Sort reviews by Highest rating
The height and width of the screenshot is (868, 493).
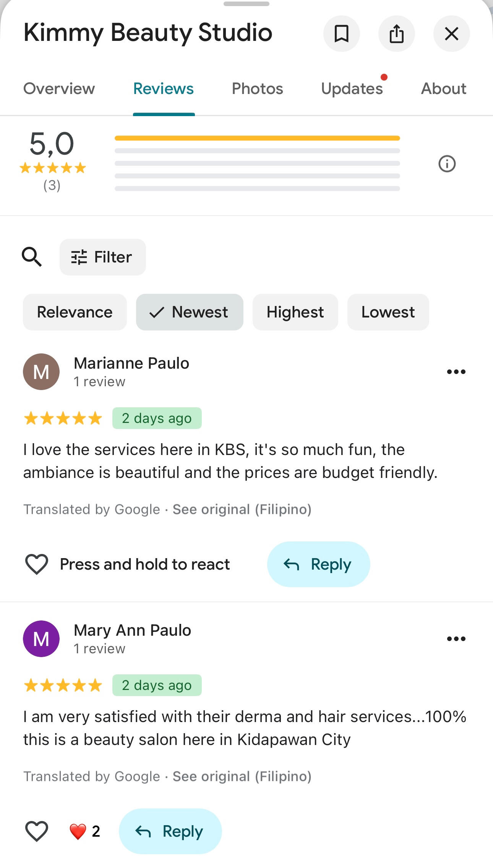click(295, 312)
